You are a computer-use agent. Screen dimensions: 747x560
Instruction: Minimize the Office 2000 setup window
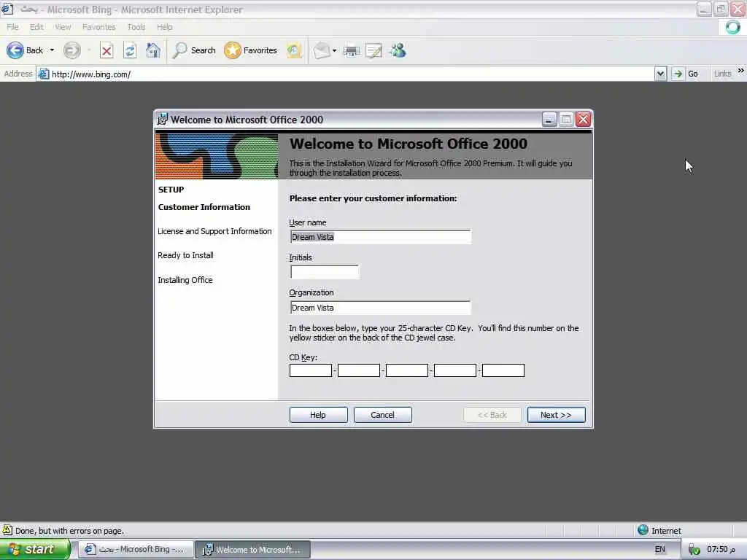(x=549, y=119)
